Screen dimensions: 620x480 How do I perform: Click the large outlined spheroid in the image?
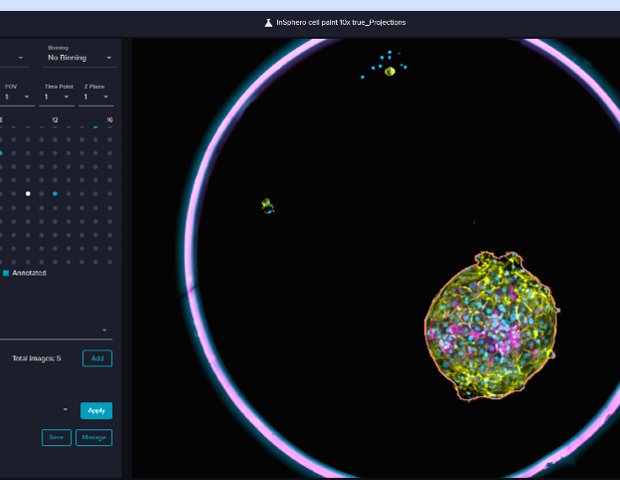click(491, 325)
